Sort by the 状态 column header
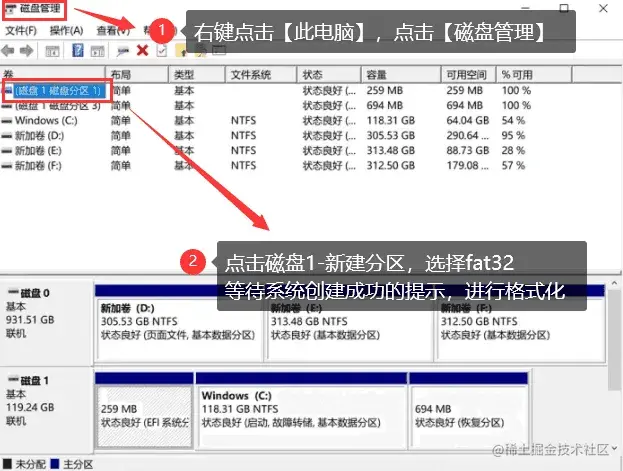 [329, 74]
